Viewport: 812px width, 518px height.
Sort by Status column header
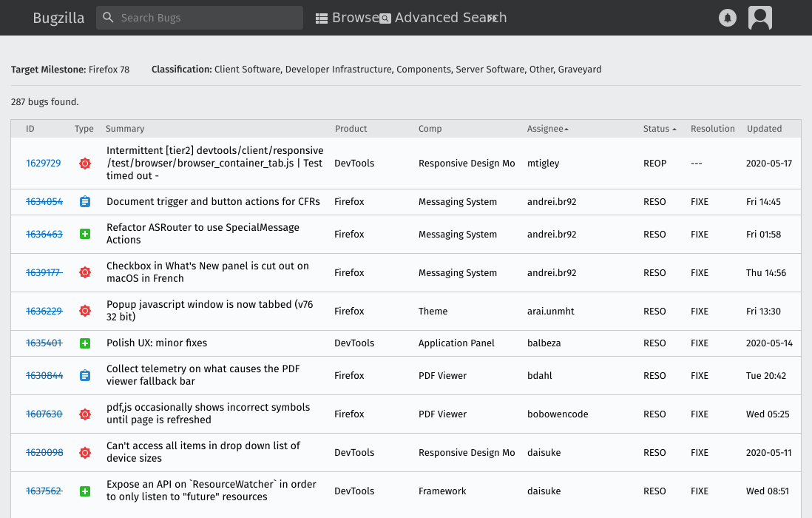click(660, 129)
